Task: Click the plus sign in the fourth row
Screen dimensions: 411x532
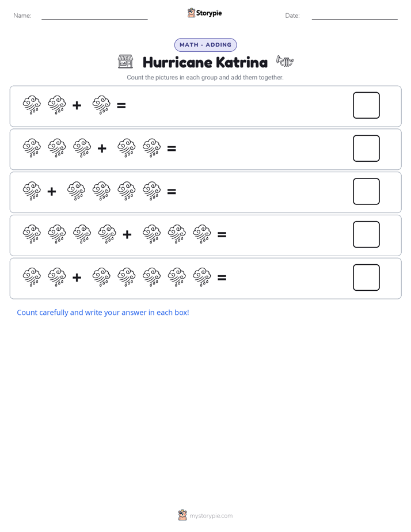Action: pyautogui.click(x=127, y=234)
